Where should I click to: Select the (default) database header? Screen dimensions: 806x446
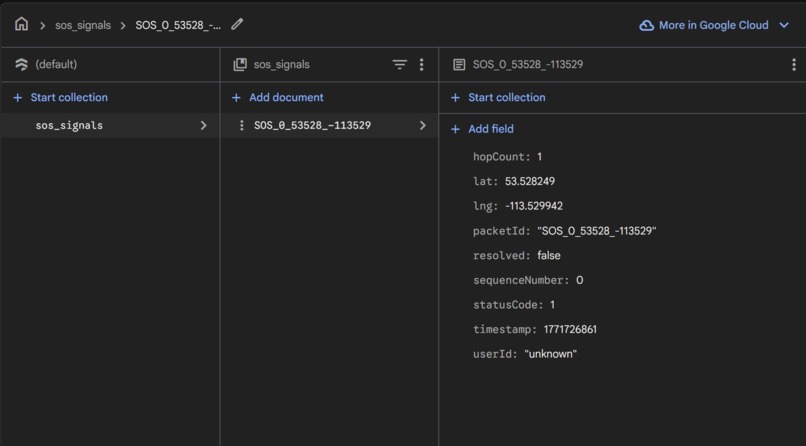point(56,64)
